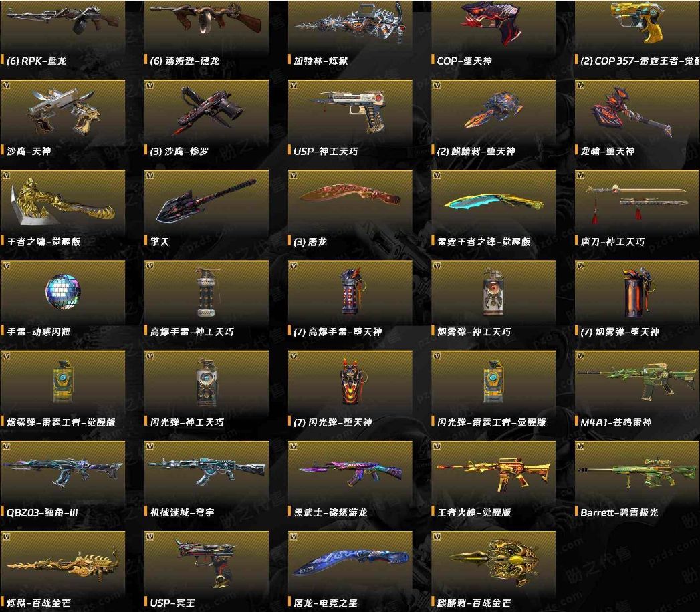Open the 黑武士-锦绣游龙 label

330,512
